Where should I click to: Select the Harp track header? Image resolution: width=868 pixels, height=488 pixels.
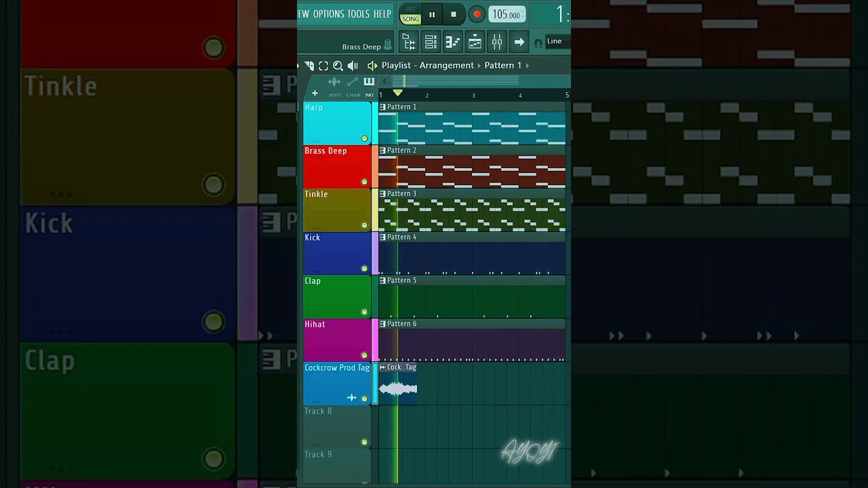point(336,123)
